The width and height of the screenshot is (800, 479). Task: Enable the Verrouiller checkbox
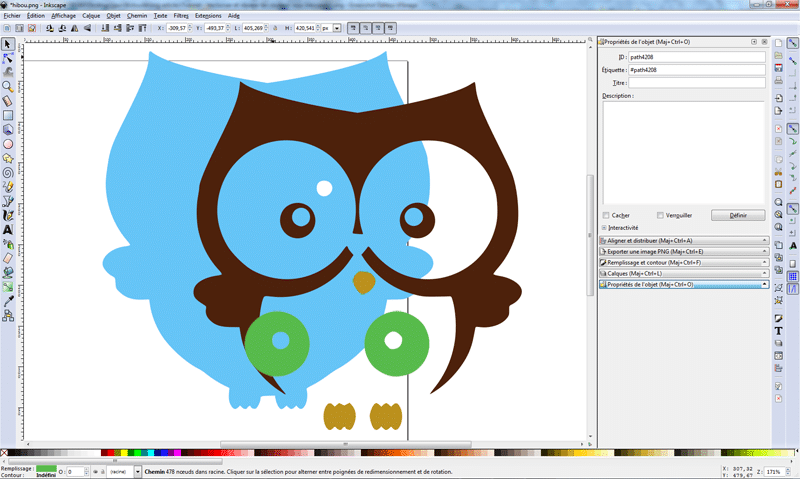click(660, 215)
